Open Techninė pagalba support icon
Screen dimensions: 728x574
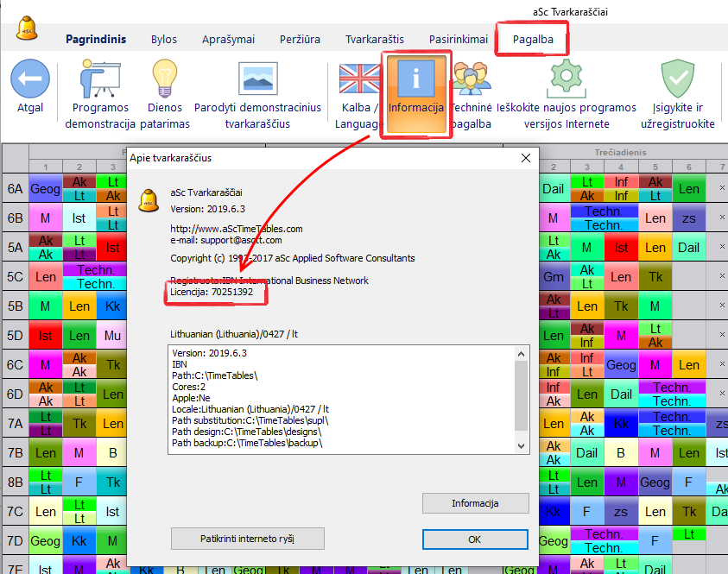coord(471,79)
